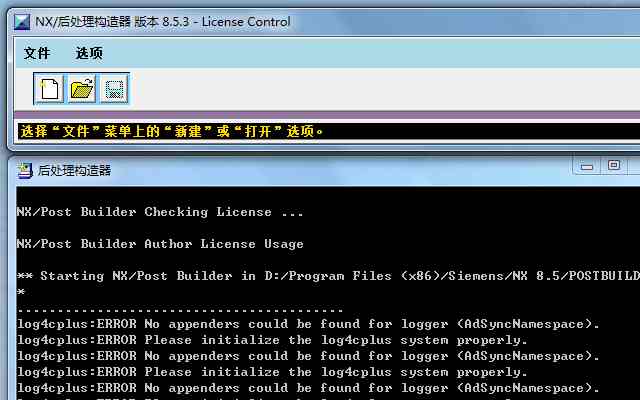The height and width of the screenshot is (400, 640).
Task: Open the 文件 menu
Action: pyautogui.click(x=37, y=53)
